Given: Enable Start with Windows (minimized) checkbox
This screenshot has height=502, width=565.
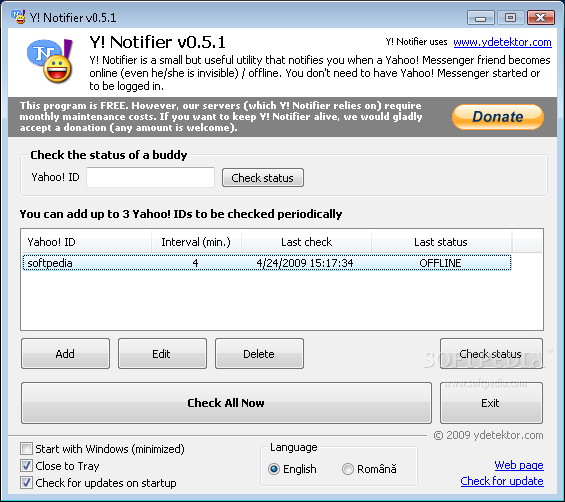Looking at the screenshot, I should 26,449.
